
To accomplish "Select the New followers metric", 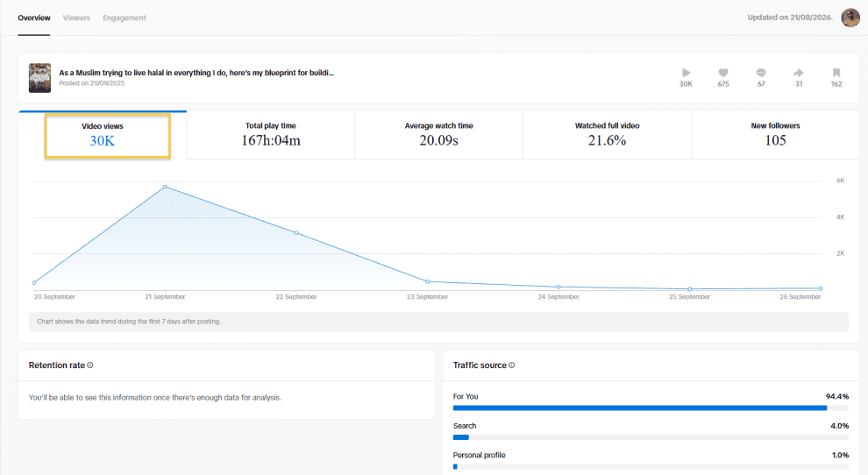I will point(776,135).
